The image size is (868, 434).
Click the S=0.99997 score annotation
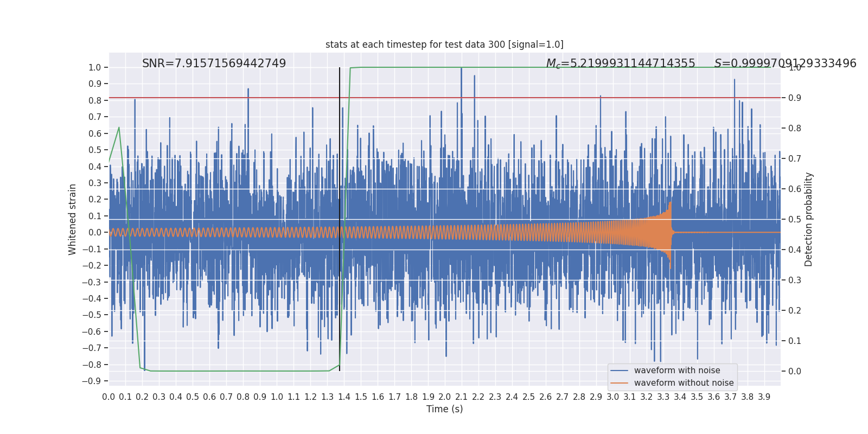[x=785, y=63]
